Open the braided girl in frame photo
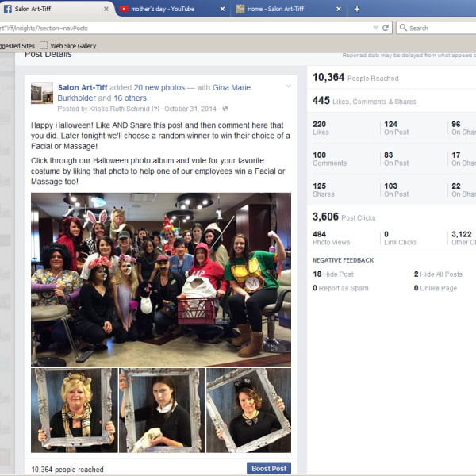 click(x=162, y=410)
